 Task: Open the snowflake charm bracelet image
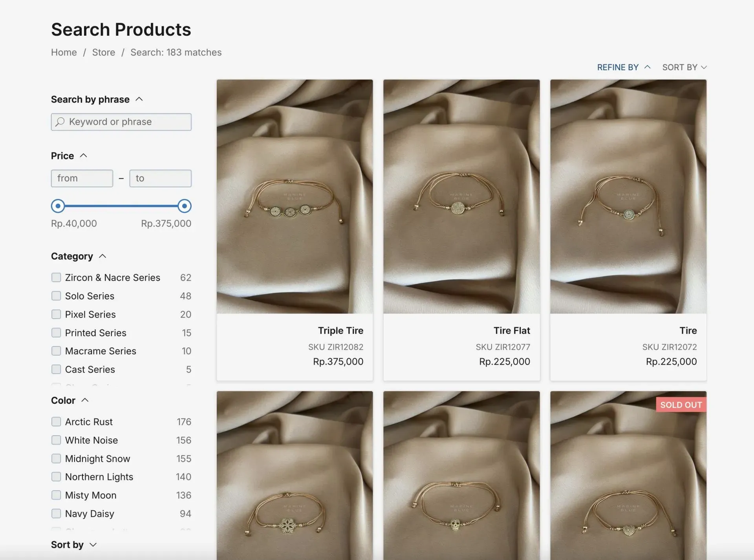point(295,476)
